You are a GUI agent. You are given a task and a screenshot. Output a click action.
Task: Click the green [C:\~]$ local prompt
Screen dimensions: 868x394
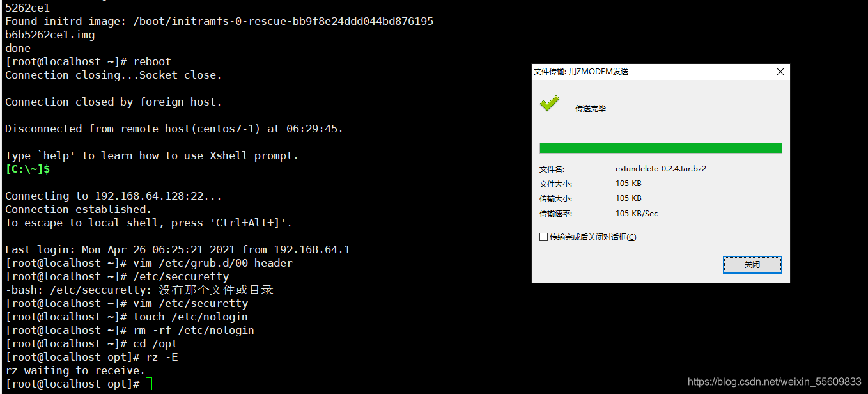tap(27, 169)
